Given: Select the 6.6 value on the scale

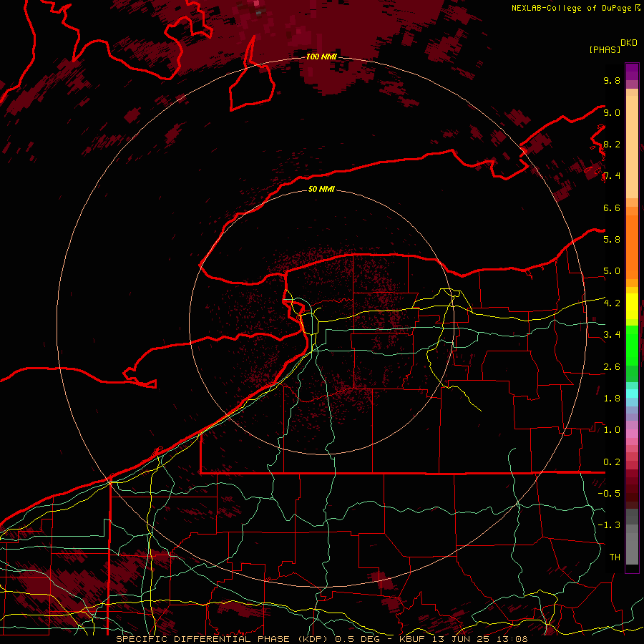Looking at the screenshot, I should 612,208.
